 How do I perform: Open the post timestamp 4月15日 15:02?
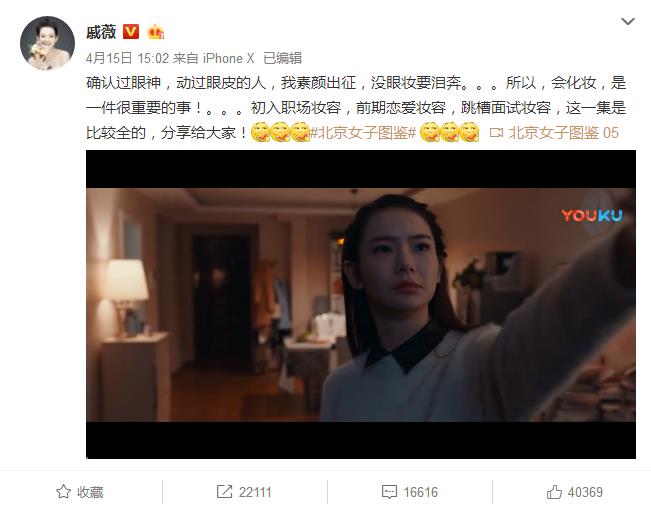[x=127, y=58]
